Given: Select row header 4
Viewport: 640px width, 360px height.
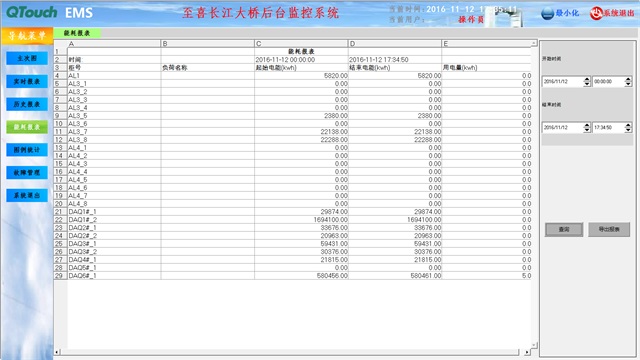Looking at the screenshot, I should click(x=60, y=76).
